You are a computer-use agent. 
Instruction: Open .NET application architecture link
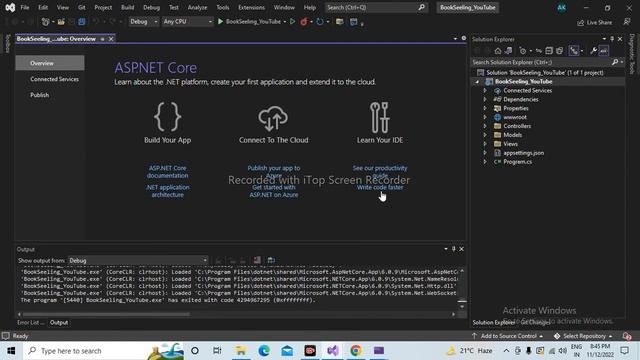tap(167, 191)
